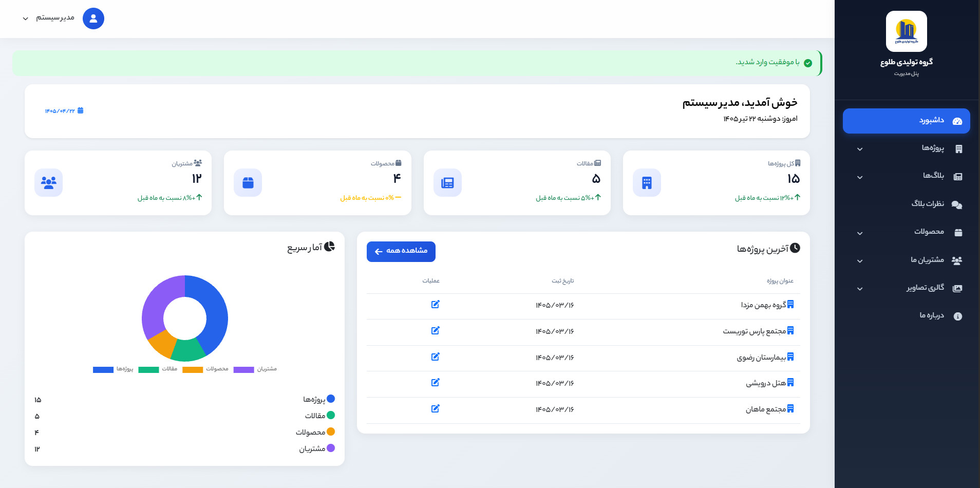Click the large newspaper icon in مقالات card
The height and width of the screenshot is (488, 980).
[447, 183]
